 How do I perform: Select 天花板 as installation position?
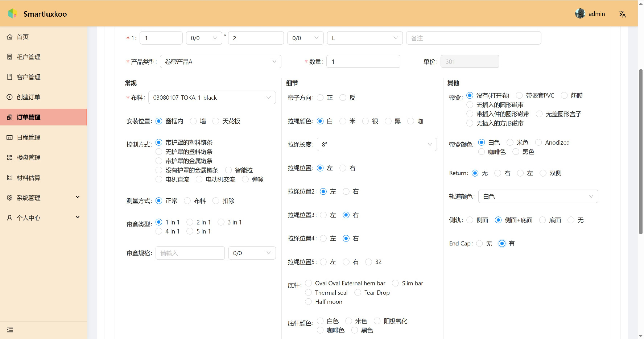tap(216, 121)
